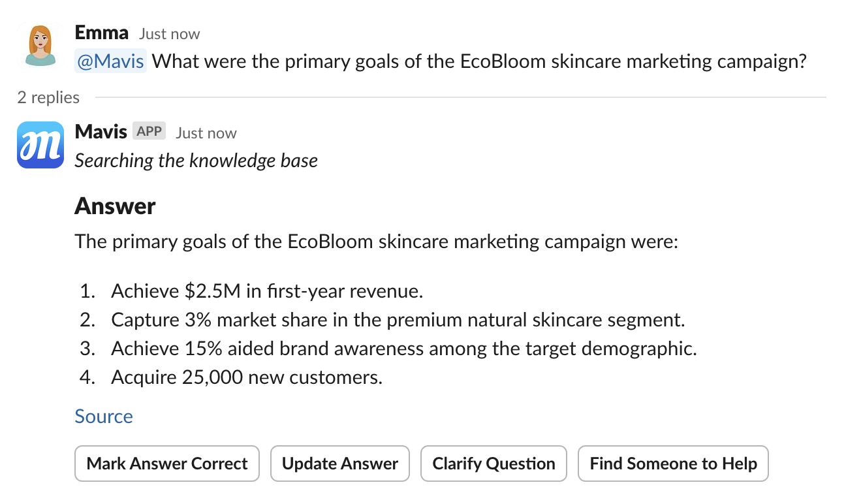Click Emma's display name

tap(101, 33)
